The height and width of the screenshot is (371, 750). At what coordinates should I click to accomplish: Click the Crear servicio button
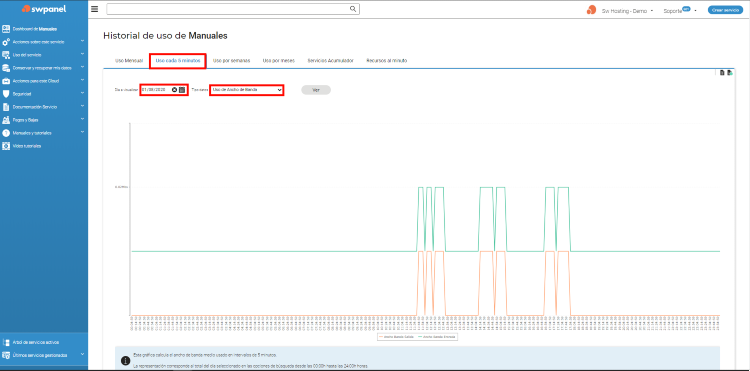(725, 10)
